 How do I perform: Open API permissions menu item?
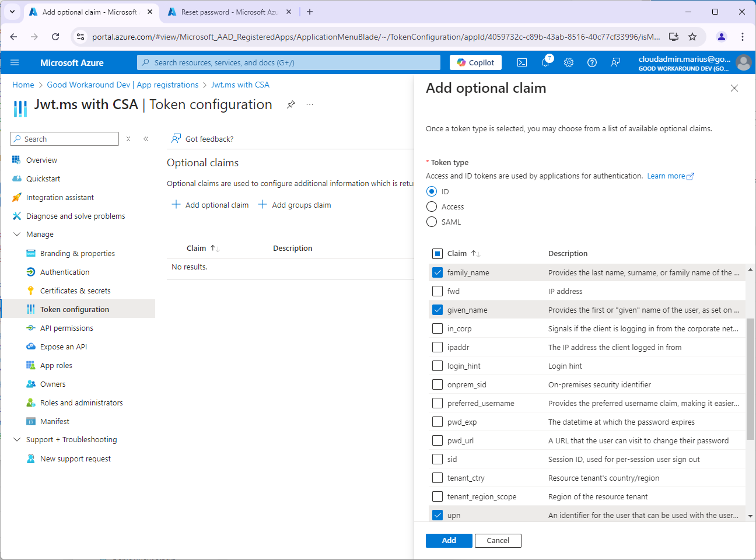tap(66, 328)
